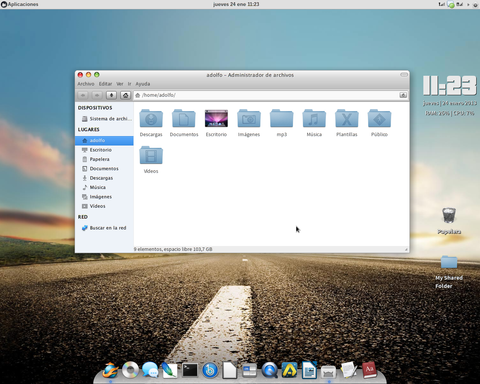Open the Música folder icon
Viewport: 480px width, 384px height.
coord(314,118)
